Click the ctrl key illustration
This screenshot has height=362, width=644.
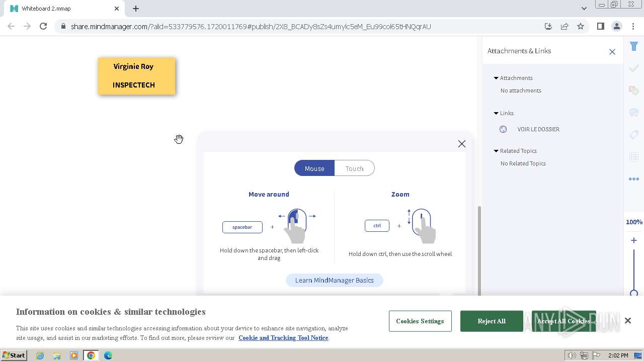pyautogui.click(x=377, y=226)
